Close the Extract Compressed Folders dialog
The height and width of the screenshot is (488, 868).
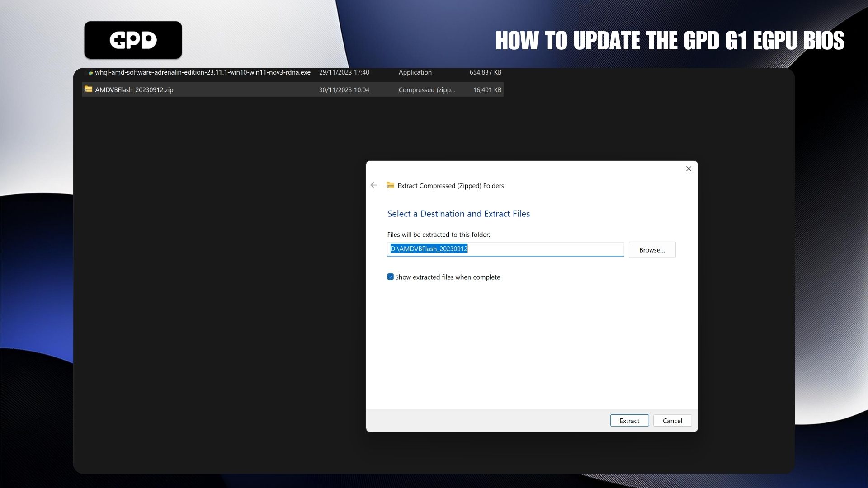tap(689, 169)
